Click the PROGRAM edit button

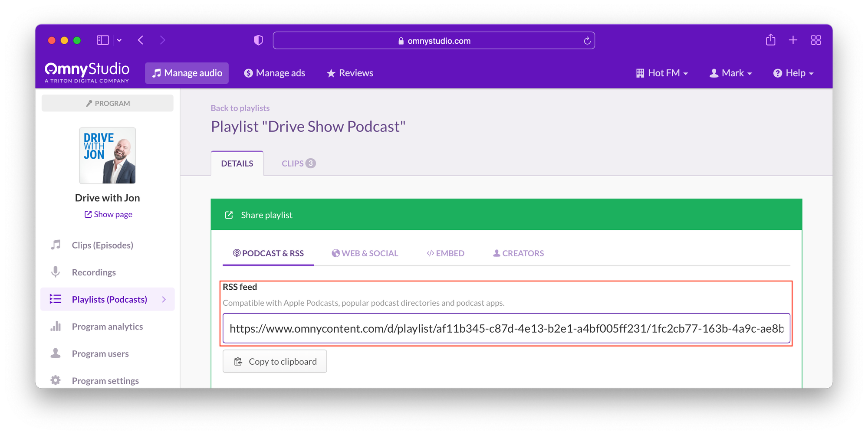[x=108, y=103]
